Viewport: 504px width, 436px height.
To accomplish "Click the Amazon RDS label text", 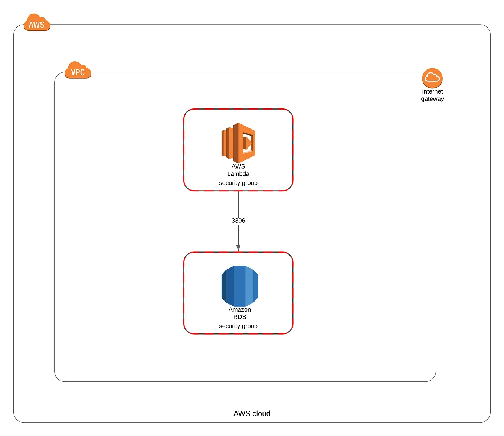I will tap(240, 313).
